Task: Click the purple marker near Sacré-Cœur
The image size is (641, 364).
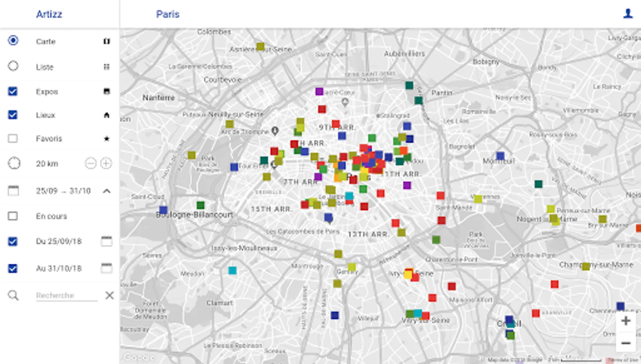Action: (319, 91)
